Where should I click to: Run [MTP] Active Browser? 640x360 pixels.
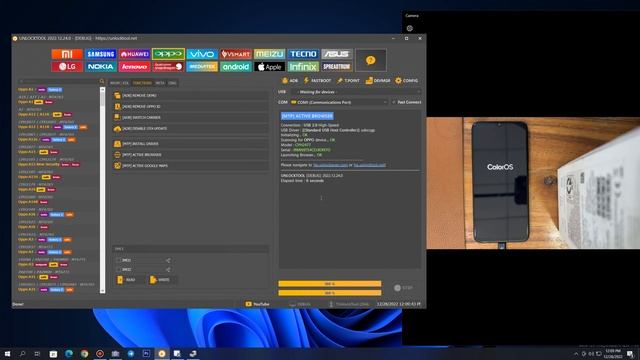point(191,155)
